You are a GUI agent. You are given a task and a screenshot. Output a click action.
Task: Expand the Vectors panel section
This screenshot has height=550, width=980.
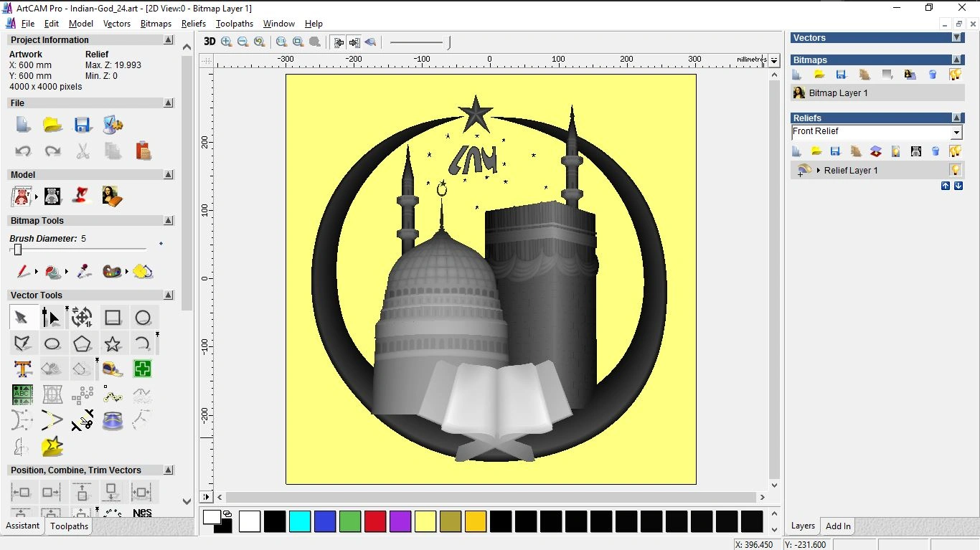tap(956, 37)
